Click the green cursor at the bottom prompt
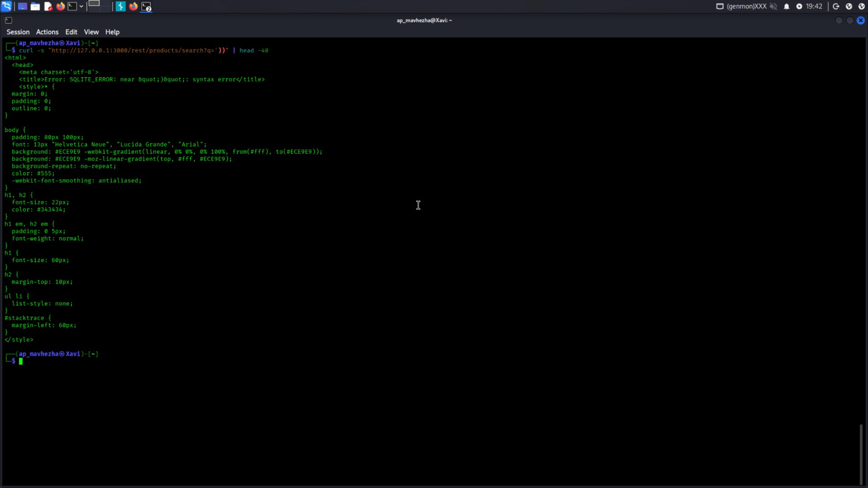Viewport: 868px width, 488px height. pyautogui.click(x=21, y=361)
